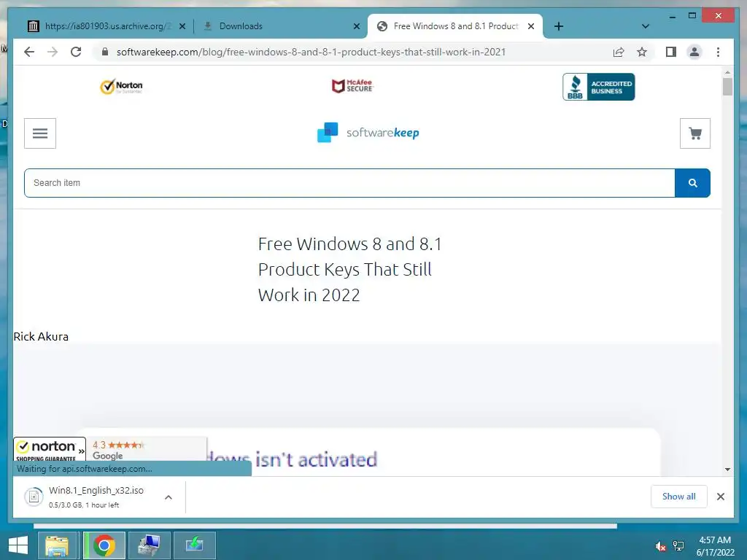
Task: Expand download options for the Win8.1 ISO
Action: pyautogui.click(x=169, y=497)
